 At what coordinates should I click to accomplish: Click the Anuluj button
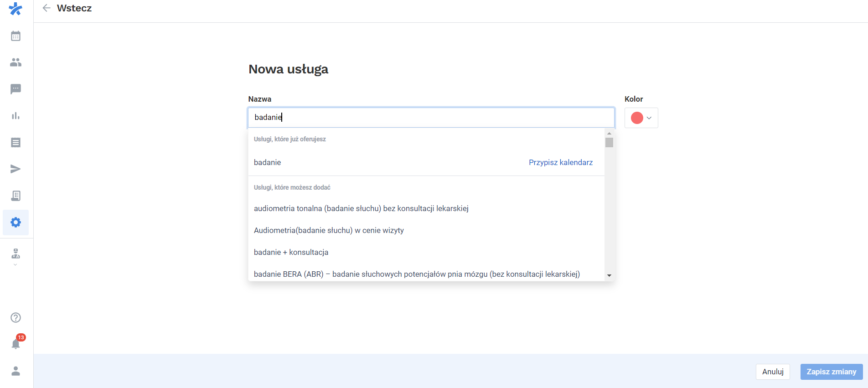pyautogui.click(x=773, y=372)
